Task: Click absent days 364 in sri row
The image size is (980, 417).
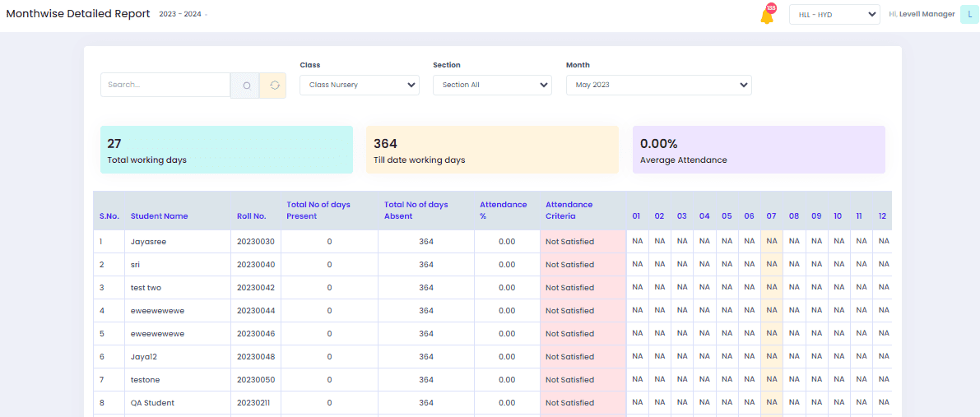Action: tap(426, 265)
